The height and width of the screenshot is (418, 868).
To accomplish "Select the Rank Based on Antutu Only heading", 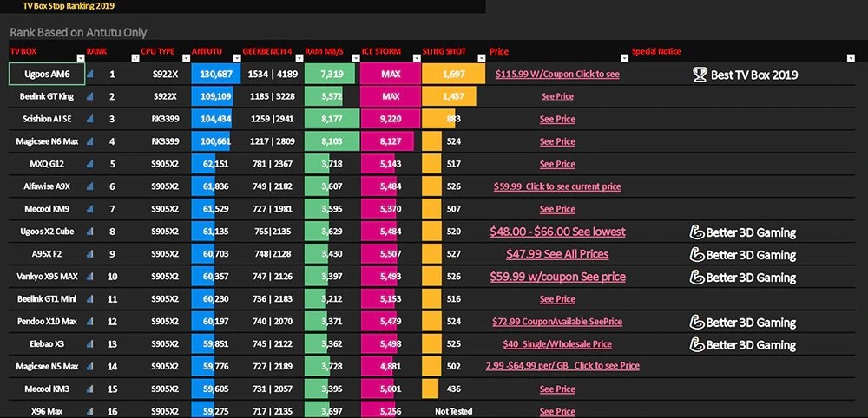I will (x=78, y=33).
